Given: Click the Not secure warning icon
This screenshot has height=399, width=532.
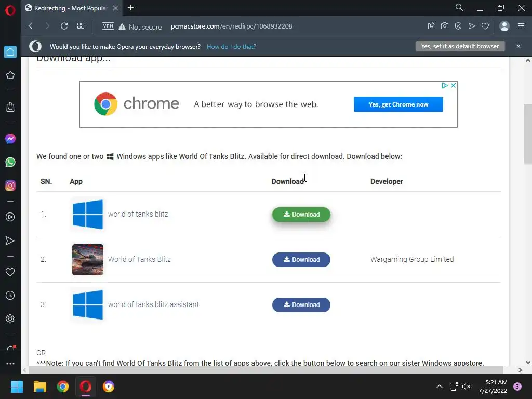Looking at the screenshot, I should click(x=122, y=26).
